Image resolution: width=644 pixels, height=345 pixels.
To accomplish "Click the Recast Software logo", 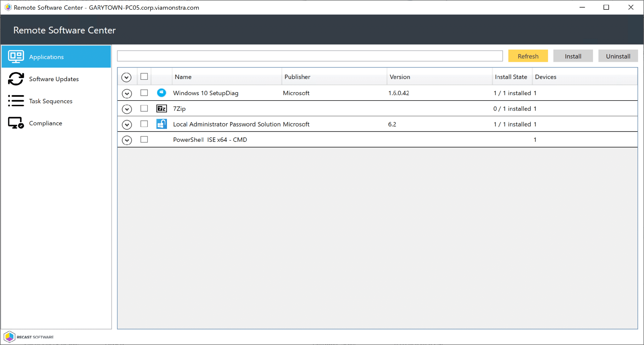I will click(x=29, y=337).
